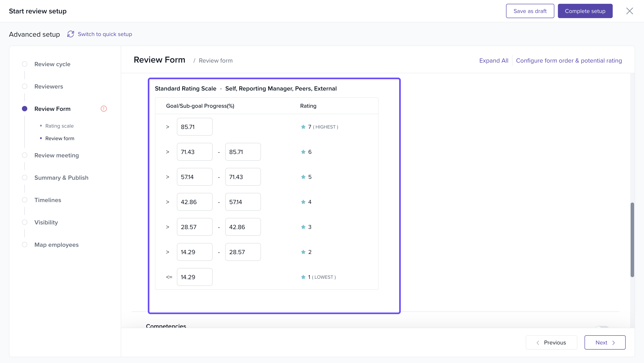This screenshot has height=363, width=644.
Task: Select the Review cycle step radio circle
Action: (x=25, y=64)
